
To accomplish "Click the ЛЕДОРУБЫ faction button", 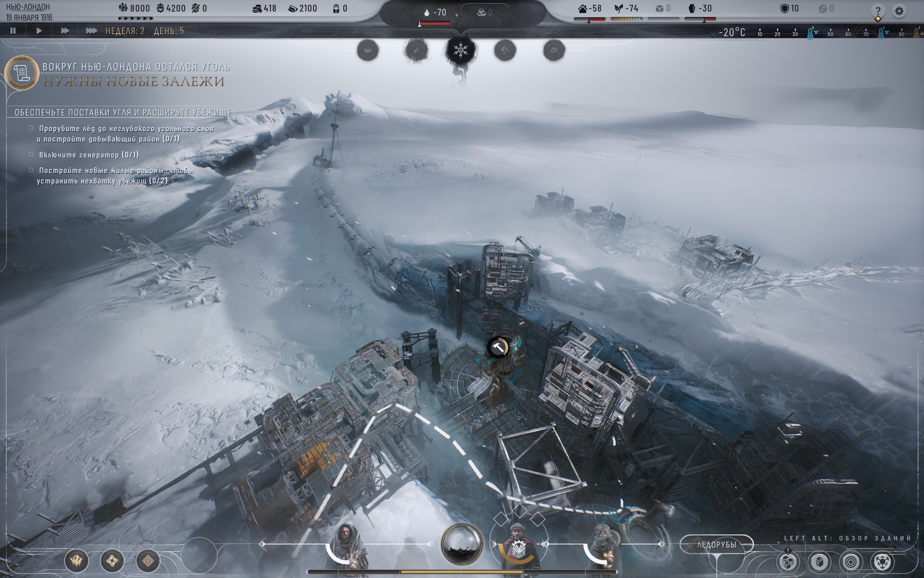I will tap(716, 544).
